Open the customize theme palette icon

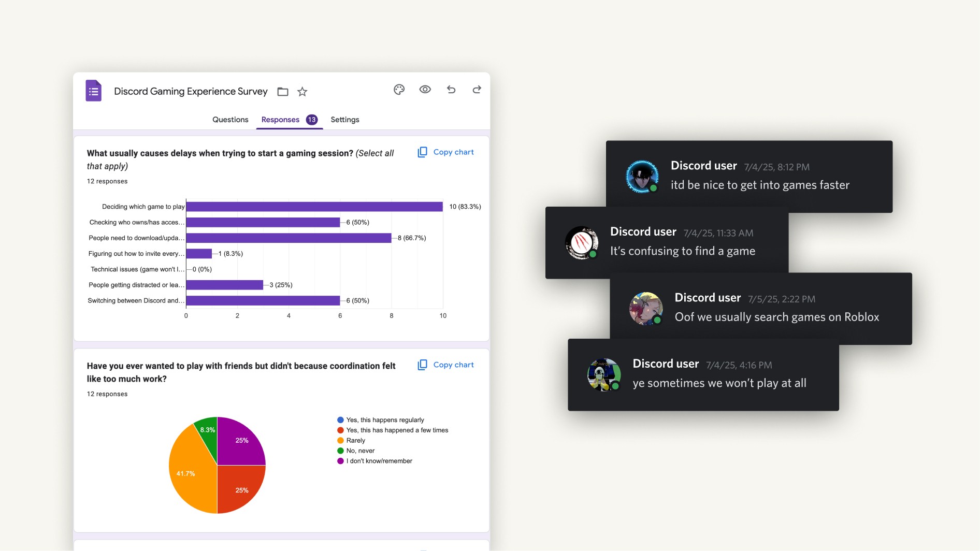coord(399,90)
